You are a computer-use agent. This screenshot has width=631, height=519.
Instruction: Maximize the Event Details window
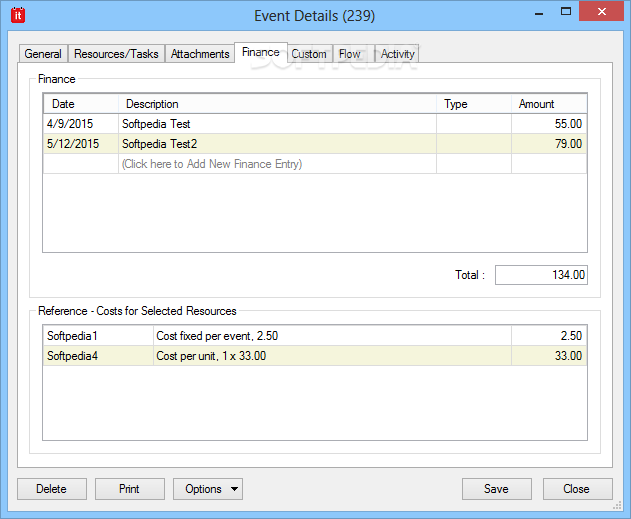point(566,12)
